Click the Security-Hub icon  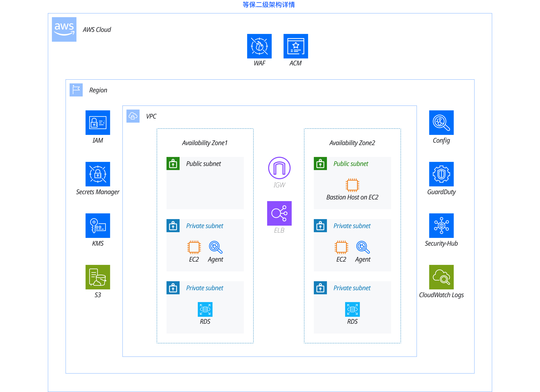click(441, 225)
